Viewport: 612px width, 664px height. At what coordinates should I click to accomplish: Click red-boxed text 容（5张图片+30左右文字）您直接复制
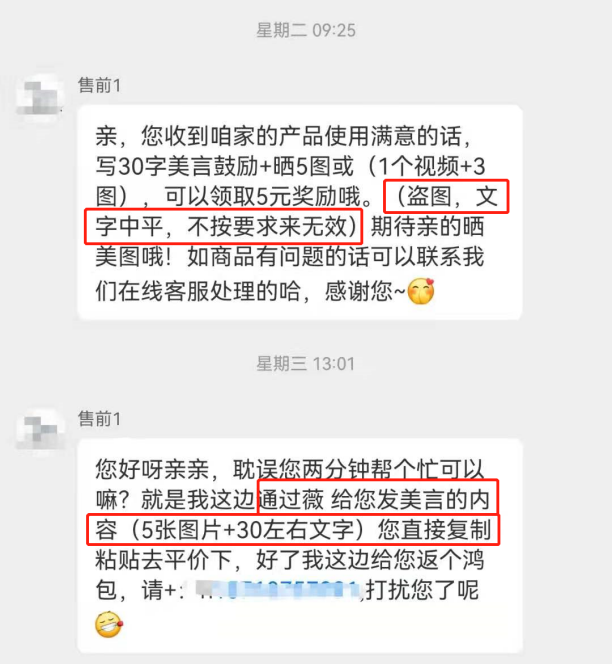(x=293, y=529)
